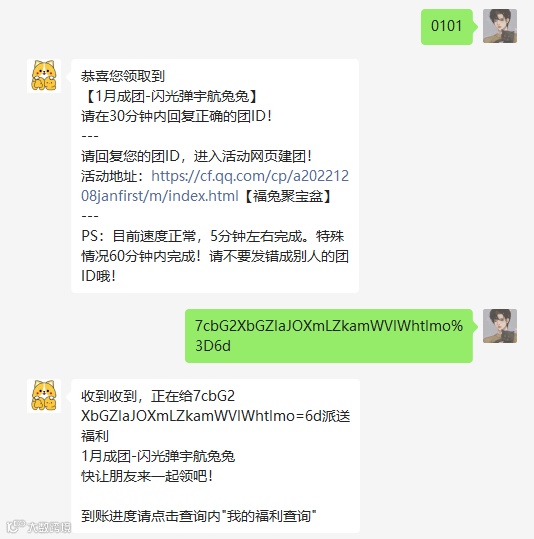534x539 pixels.
Task: Follow the 08janfirst/m/index.html link line
Action: 160,196
